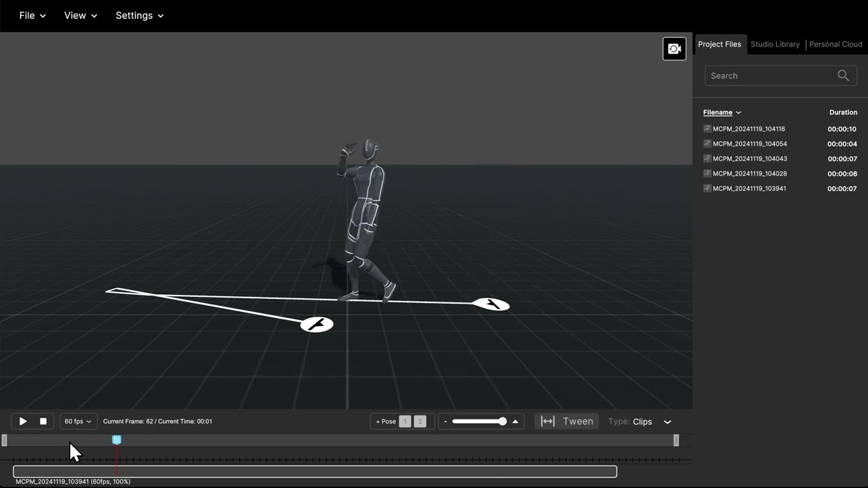Switch to the Project Files tab

[x=719, y=44]
